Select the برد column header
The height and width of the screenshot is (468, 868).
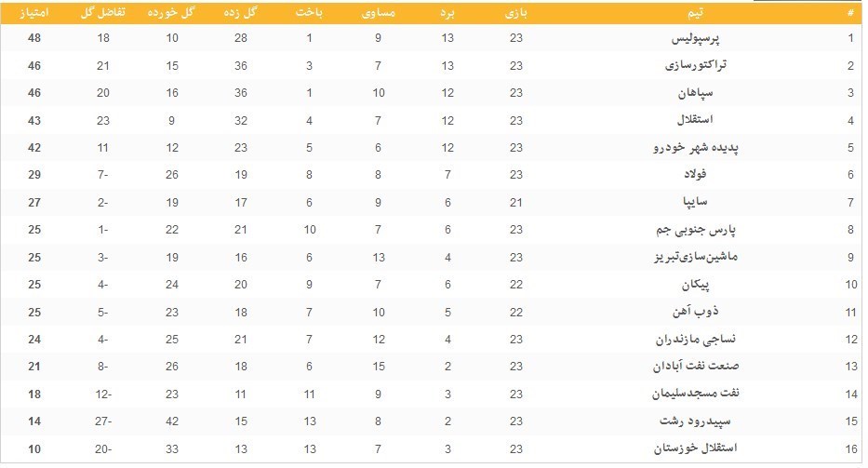pos(447,12)
